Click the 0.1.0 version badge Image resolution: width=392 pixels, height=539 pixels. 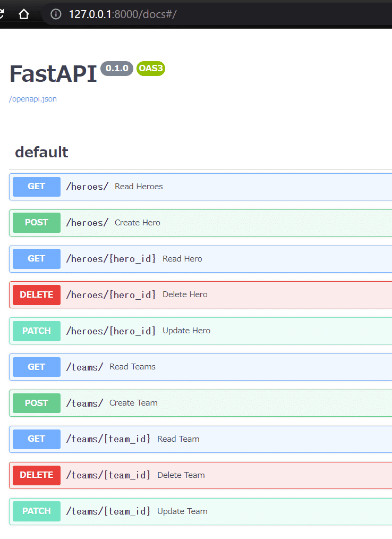[117, 69]
